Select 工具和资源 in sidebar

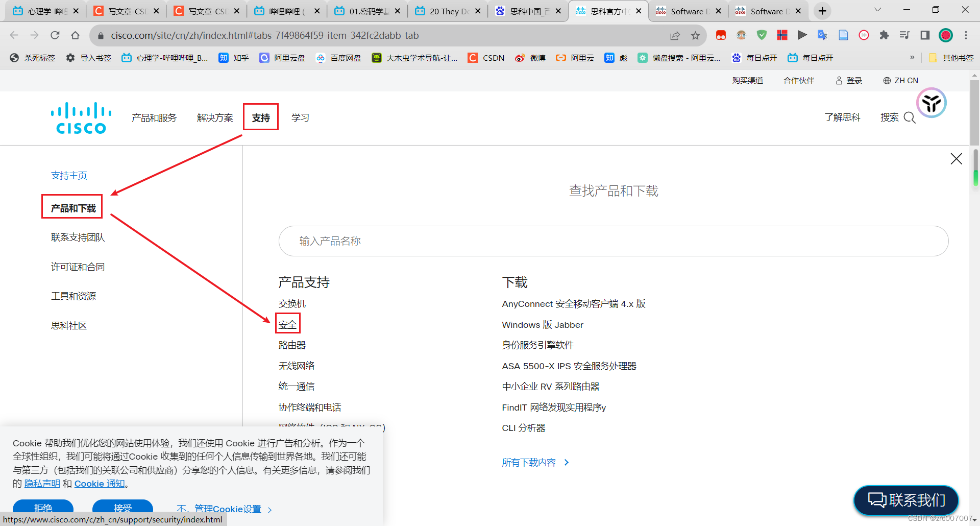click(x=73, y=296)
